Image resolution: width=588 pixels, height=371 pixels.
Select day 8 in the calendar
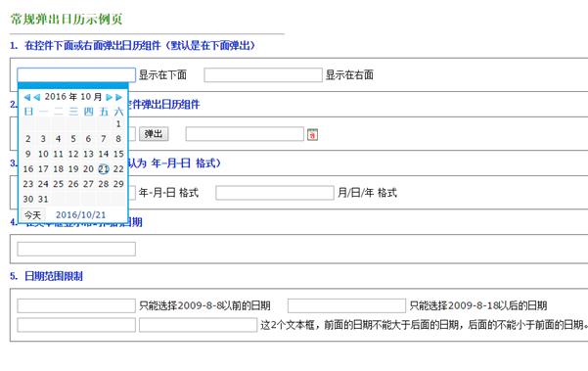(x=118, y=139)
